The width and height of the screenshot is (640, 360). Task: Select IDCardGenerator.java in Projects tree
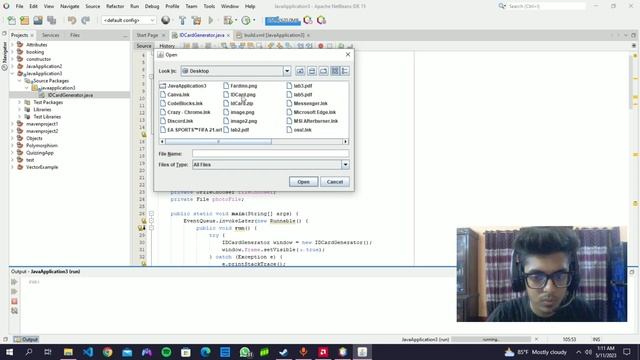[x=70, y=95]
